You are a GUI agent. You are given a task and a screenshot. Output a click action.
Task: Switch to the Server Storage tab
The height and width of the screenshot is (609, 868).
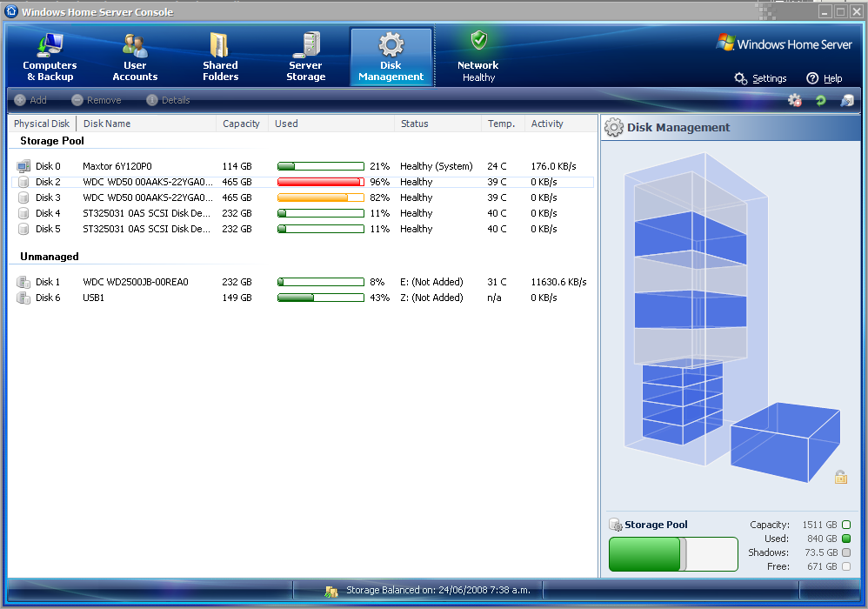(305, 57)
